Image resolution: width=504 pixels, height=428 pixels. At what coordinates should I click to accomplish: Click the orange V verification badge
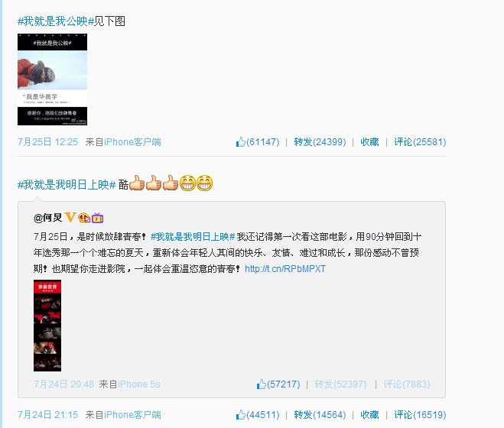coord(70,218)
